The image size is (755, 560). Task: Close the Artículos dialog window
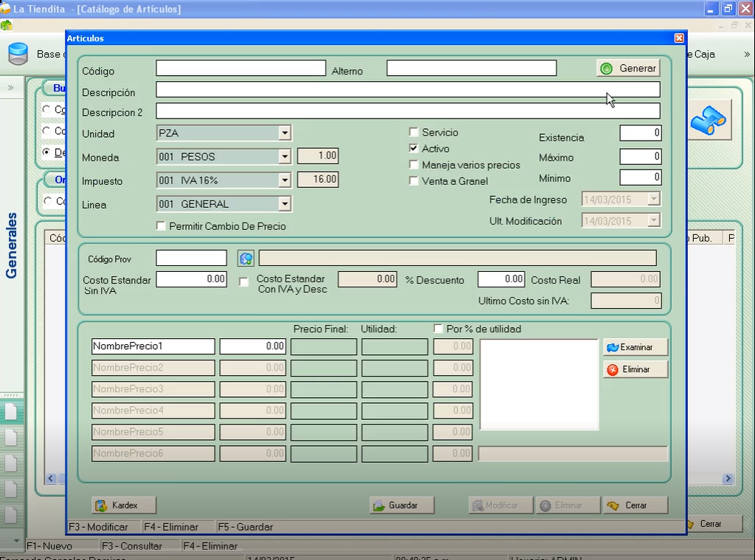(679, 38)
